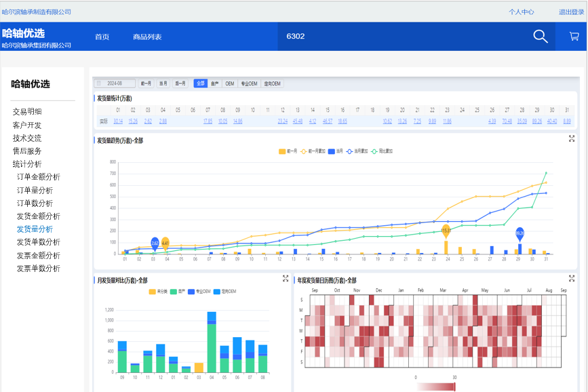
Task: Toggle the 自产 series in monthly legend
Action: [178, 292]
